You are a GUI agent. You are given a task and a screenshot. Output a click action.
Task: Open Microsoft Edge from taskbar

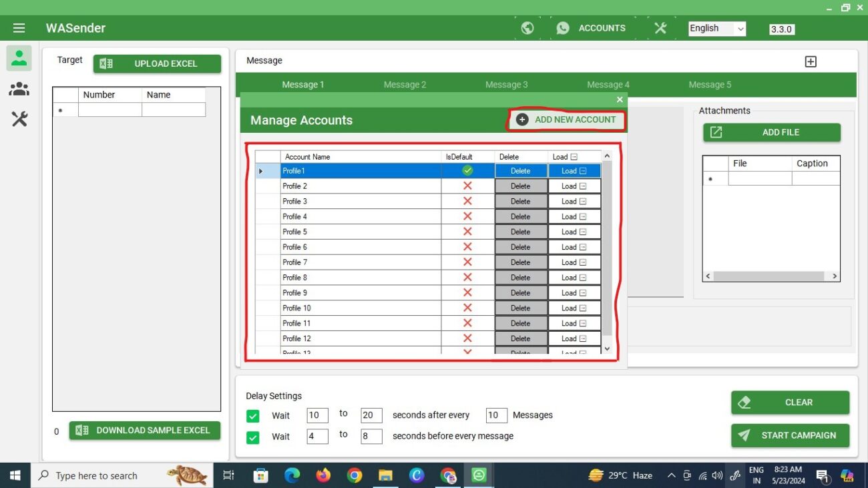coord(292,475)
